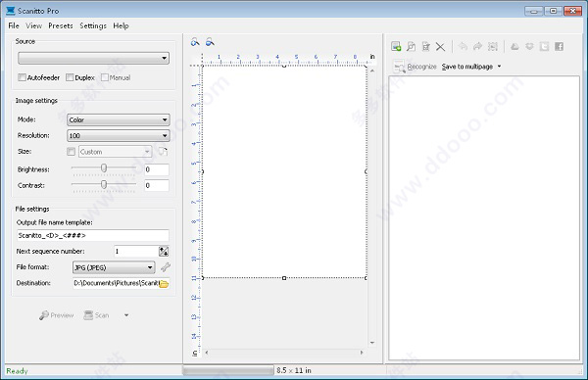
Task: Open the File menu
Action: (x=14, y=25)
